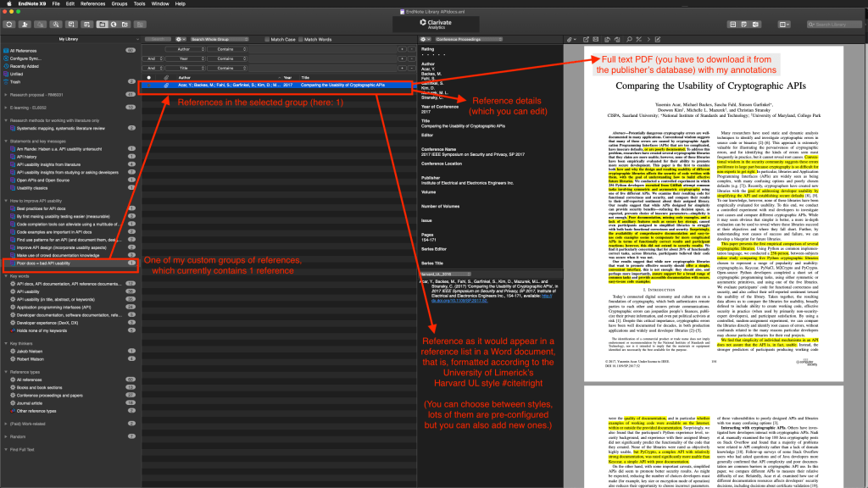Open the attached PDF in its own window

click(587, 39)
